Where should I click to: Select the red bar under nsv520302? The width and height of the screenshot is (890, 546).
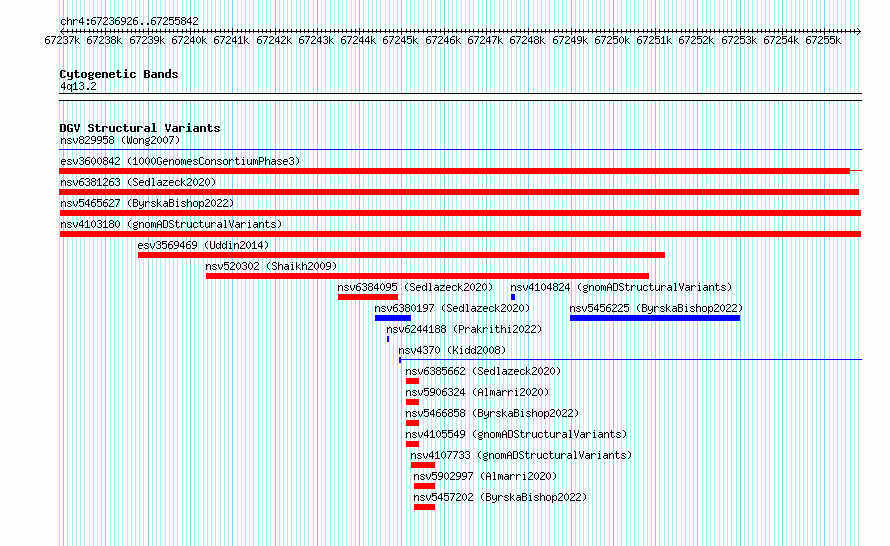[427, 276]
